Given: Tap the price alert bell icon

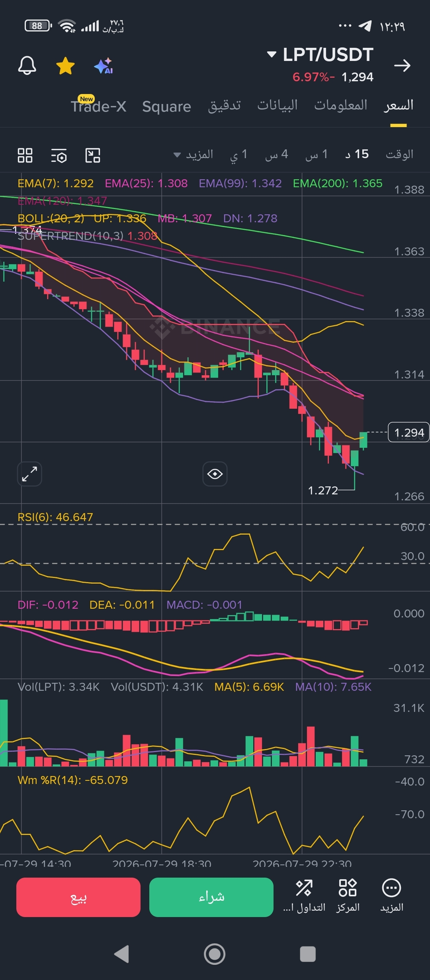Looking at the screenshot, I should pyautogui.click(x=27, y=65).
